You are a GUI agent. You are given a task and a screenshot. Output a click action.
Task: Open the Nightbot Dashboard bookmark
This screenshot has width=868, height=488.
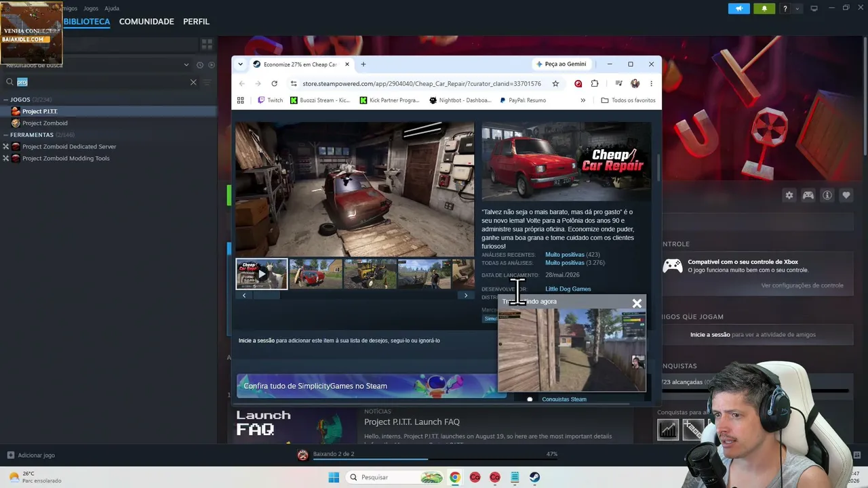point(460,100)
